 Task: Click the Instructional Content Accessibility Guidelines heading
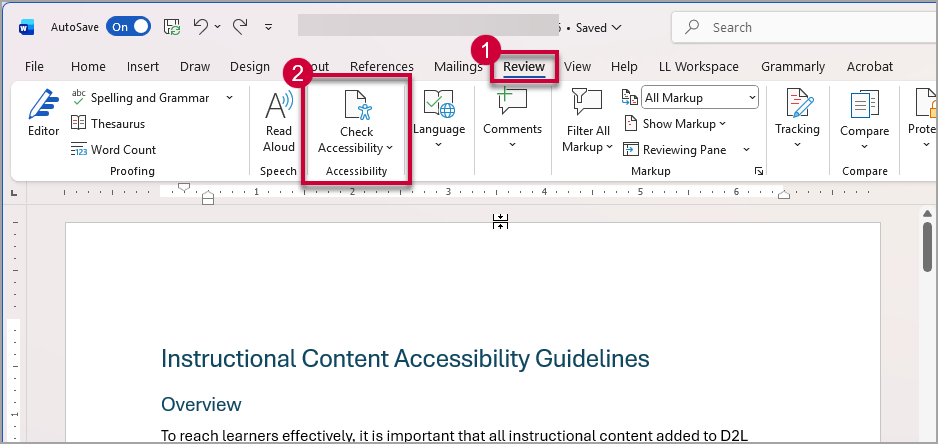[x=405, y=359]
